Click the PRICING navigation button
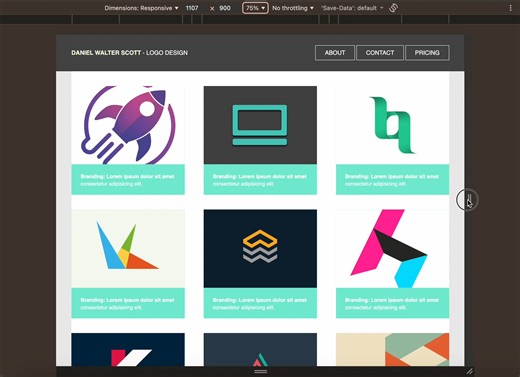 [x=427, y=53]
